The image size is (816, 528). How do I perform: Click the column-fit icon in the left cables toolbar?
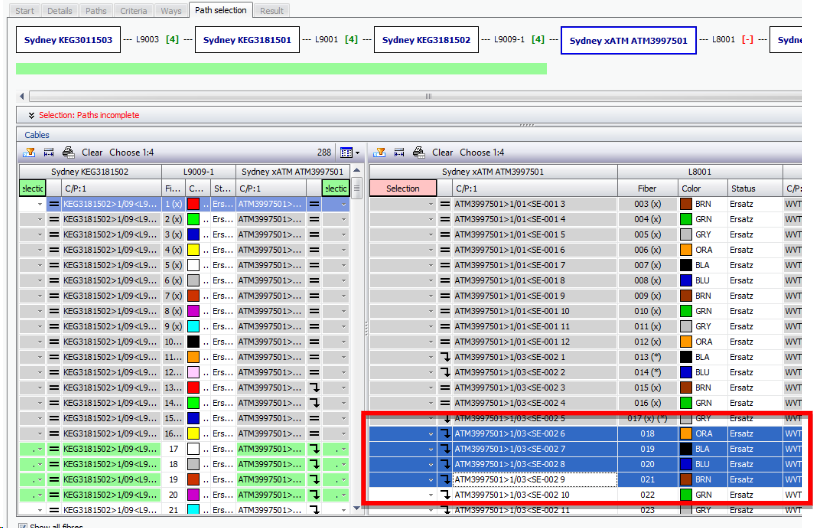48,152
